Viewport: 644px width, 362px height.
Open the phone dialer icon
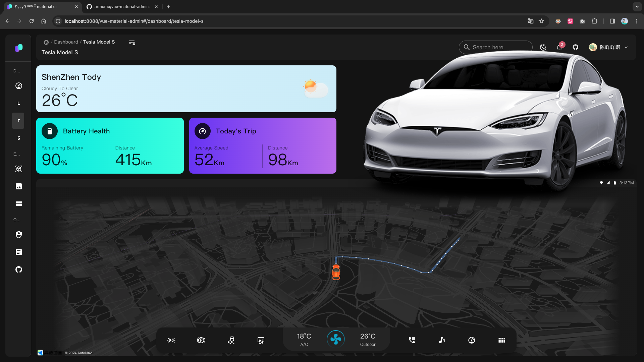click(x=412, y=340)
